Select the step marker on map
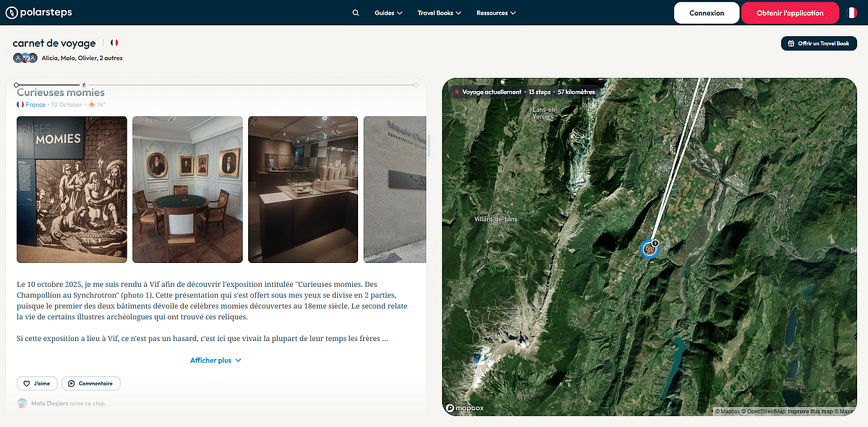The image size is (868, 427). (650, 249)
